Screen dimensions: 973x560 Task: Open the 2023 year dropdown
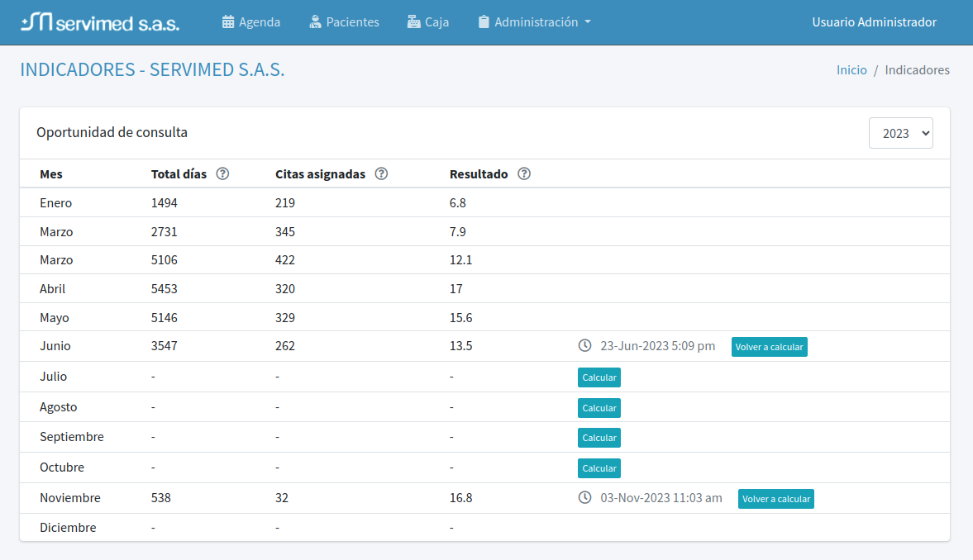[x=900, y=133]
